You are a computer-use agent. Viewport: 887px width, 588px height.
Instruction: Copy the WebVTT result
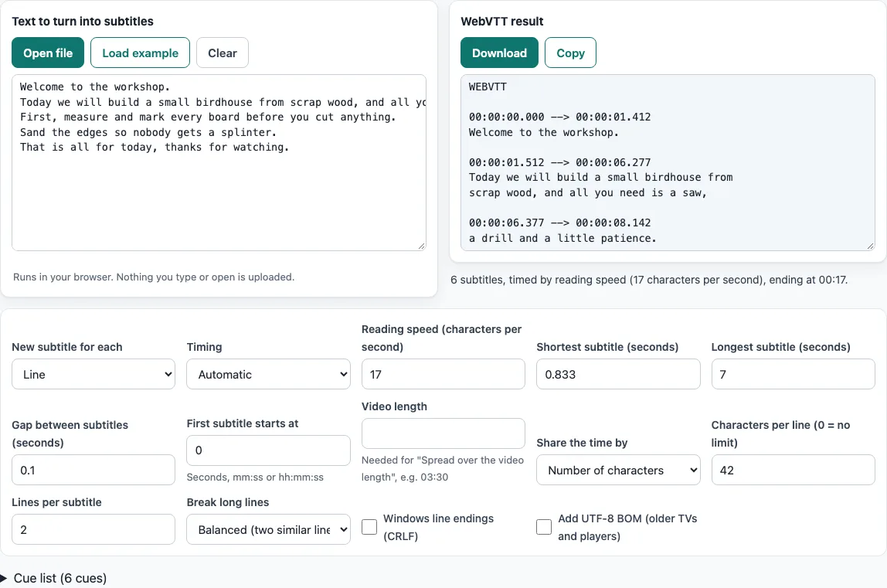(570, 53)
